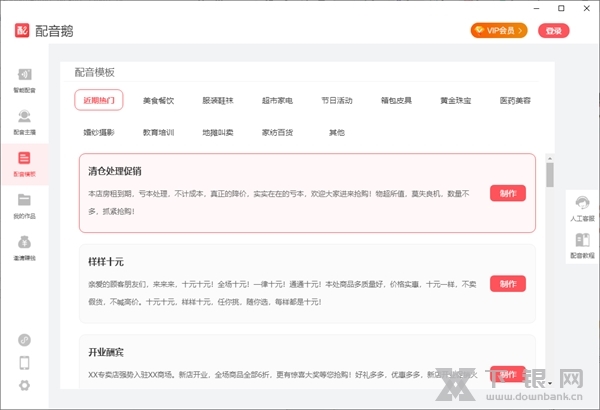Switch to the 家纺百货 category
The width and height of the screenshot is (600, 410).
[277, 132]
